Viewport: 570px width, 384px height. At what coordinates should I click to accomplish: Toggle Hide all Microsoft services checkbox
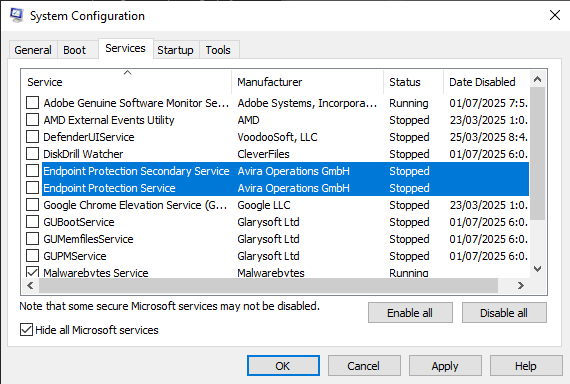(x=26, y=330)
